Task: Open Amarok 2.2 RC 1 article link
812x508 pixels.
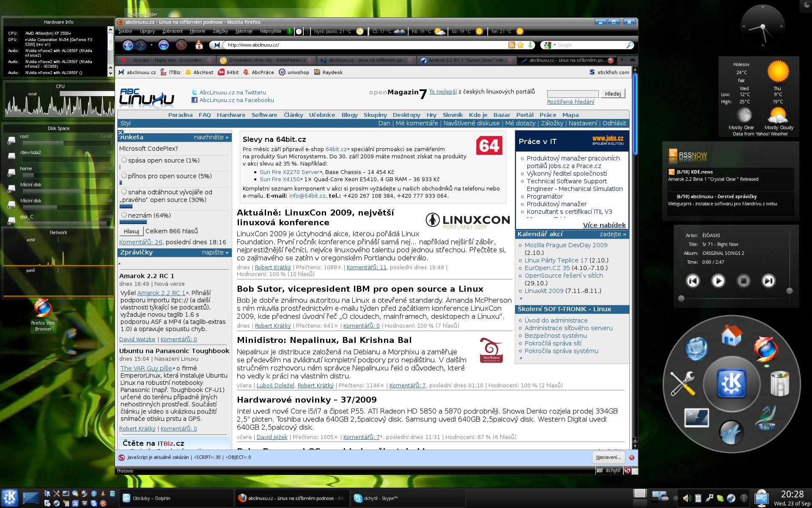Action: click(x=162, y=293)
